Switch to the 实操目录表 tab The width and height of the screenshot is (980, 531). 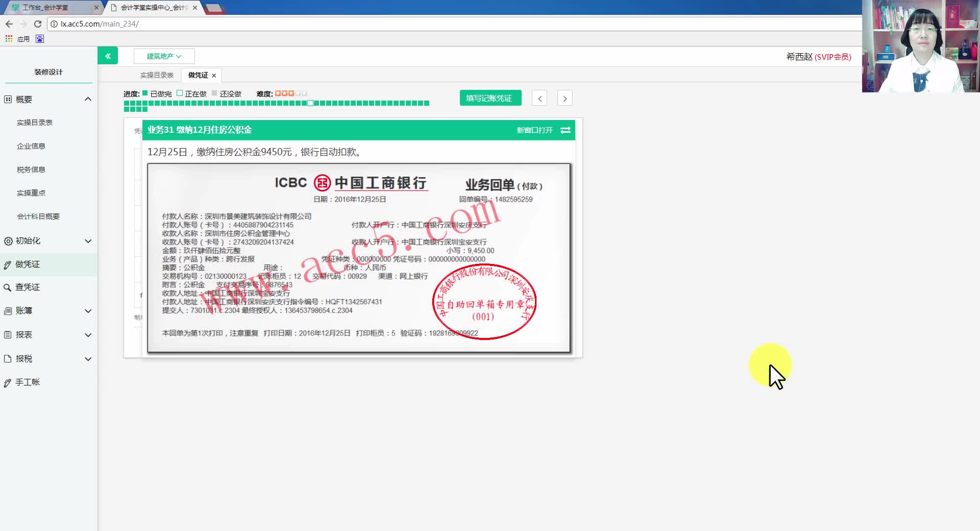click(157, 75)
